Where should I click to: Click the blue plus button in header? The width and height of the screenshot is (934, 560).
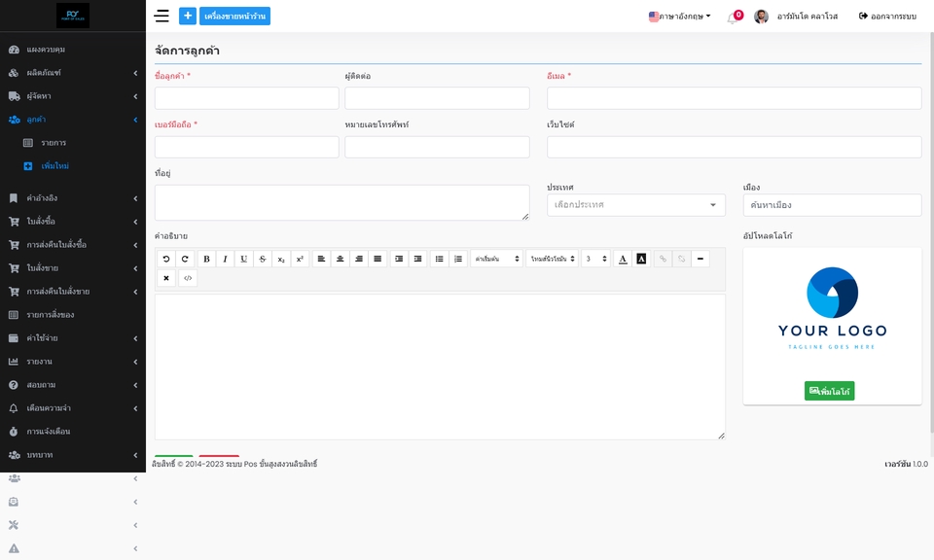click(188, 17)
